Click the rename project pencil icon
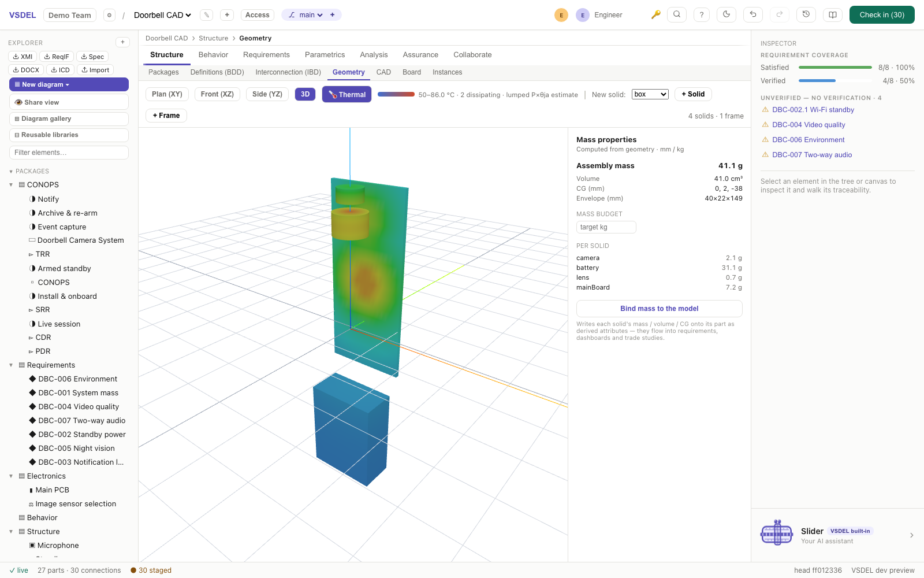 click(206, 15)
